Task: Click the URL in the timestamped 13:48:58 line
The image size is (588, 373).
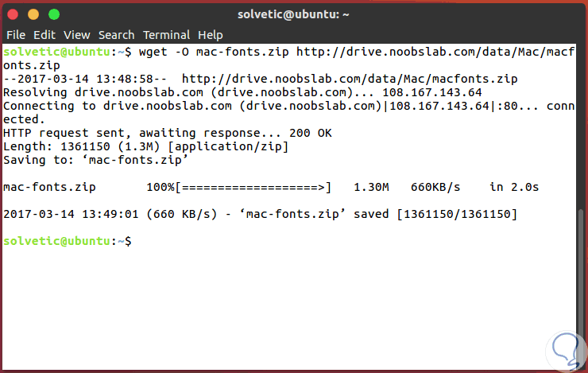Action: (350, 79)
